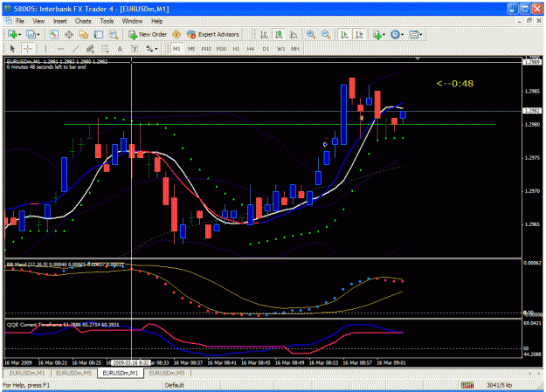Click the application icon left of File
Screen dimensions: 546x392
point(8,21)
